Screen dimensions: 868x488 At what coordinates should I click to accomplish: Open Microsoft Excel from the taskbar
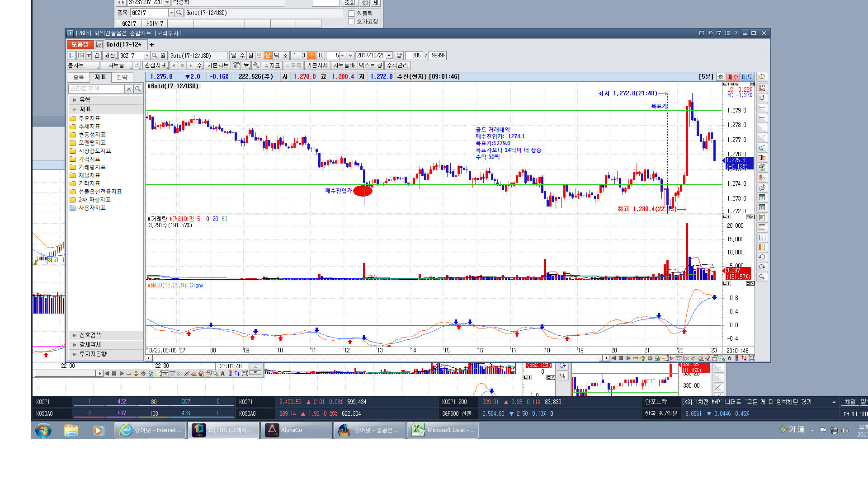coord(443,430)
